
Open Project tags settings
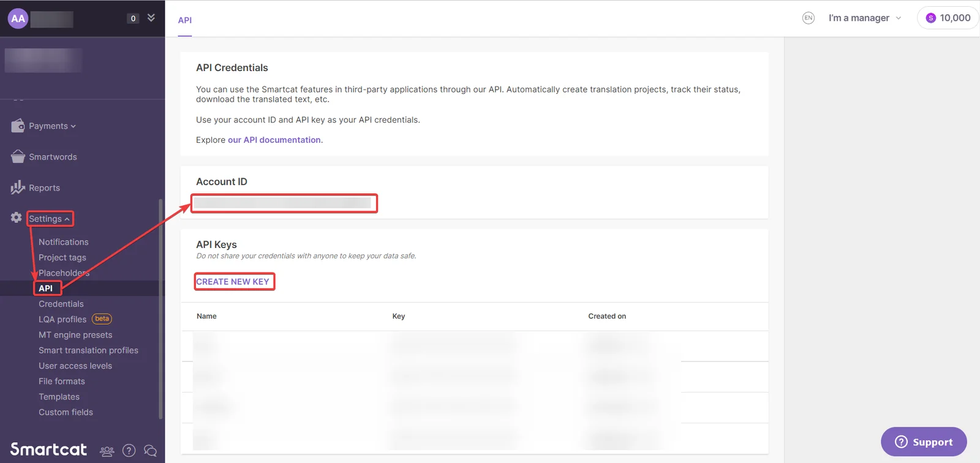62,258
